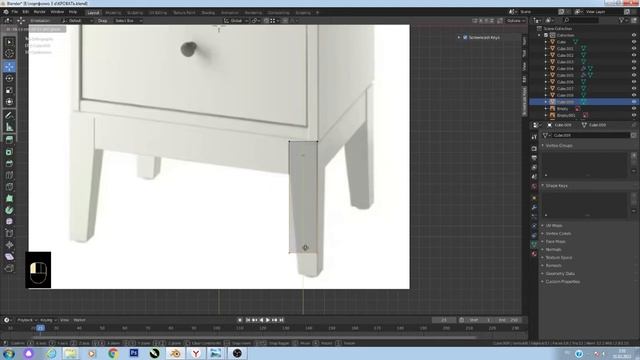640x360 pixels.
Task: Select the Transform tool
Action: (x=9, y=102)
